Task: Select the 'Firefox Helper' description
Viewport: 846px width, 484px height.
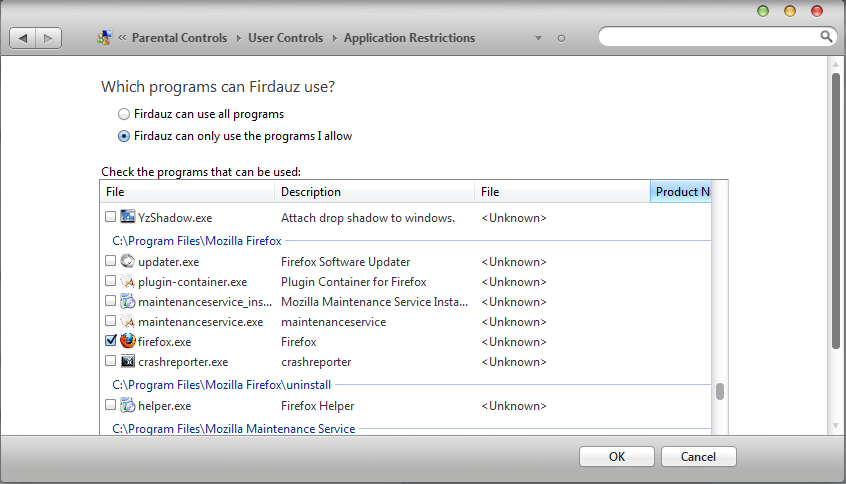Action: pos(317,406)
